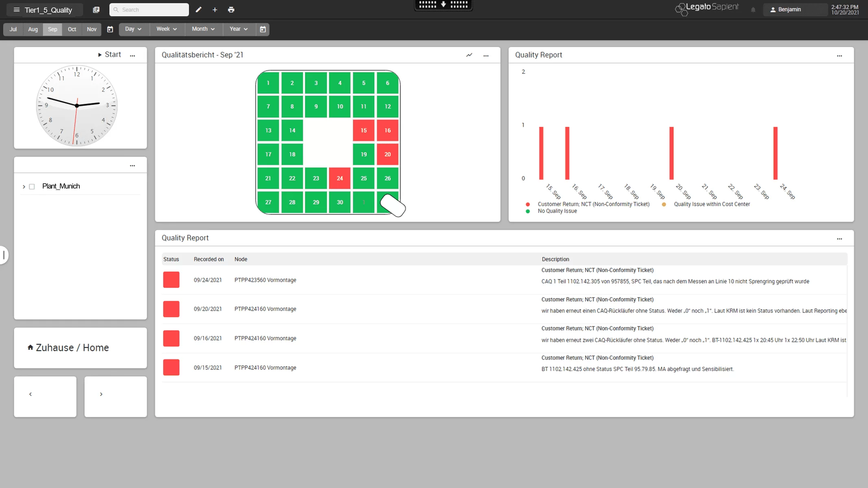Switch to the Aug month tab
This screenshot has height=488, width=868.
pyautogui.click(x=33, y=29)
